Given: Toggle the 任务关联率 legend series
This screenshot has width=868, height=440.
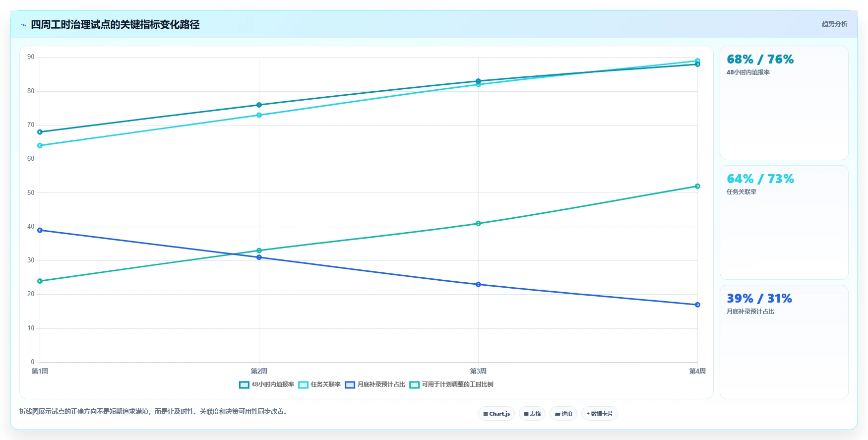Looking at the screenshot, I should point(319,384).
